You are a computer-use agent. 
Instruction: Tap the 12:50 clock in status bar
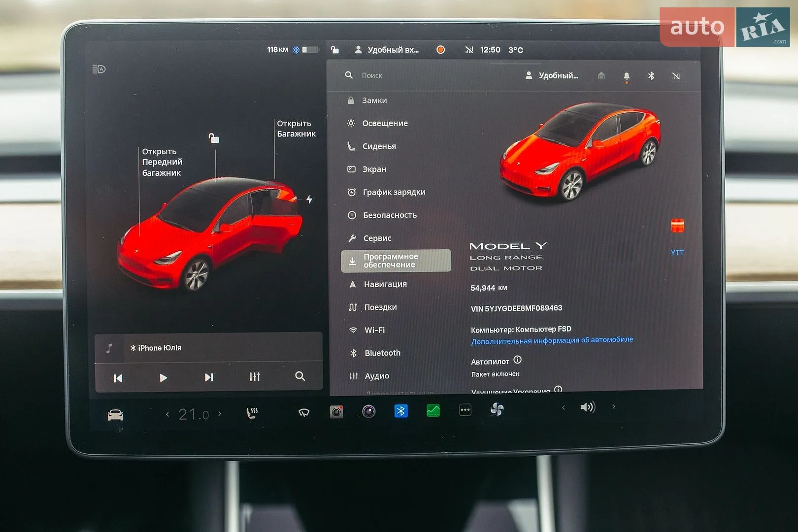click(x=490, y=50)
